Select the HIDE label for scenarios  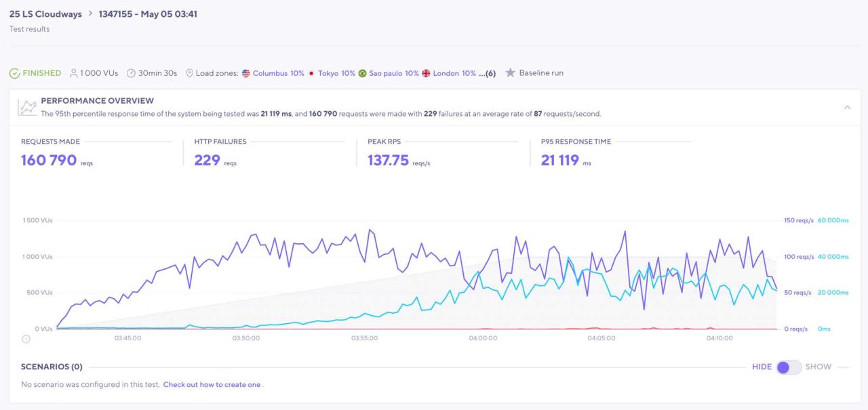pos(762,367)
